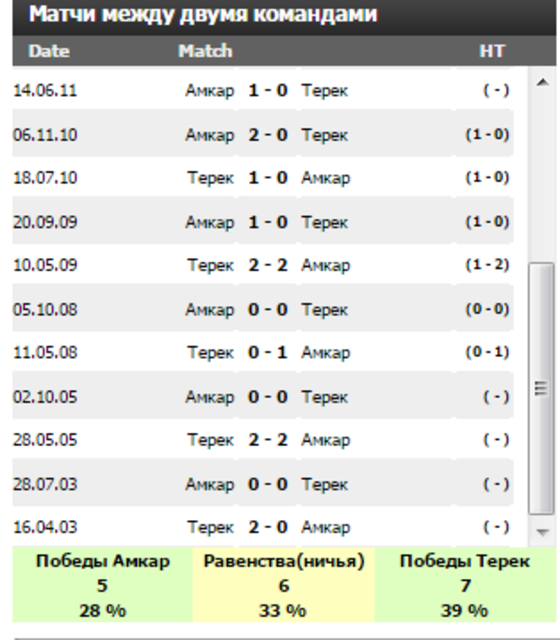Click the Match column header
The width and height of the screenshot is (560, 640).
click(x=205, y=51)
